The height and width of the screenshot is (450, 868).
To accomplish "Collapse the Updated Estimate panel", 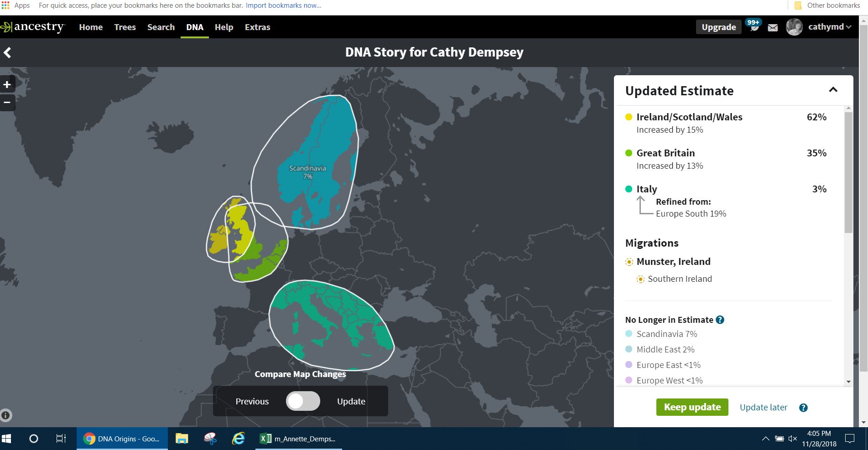I will point(833,90).
